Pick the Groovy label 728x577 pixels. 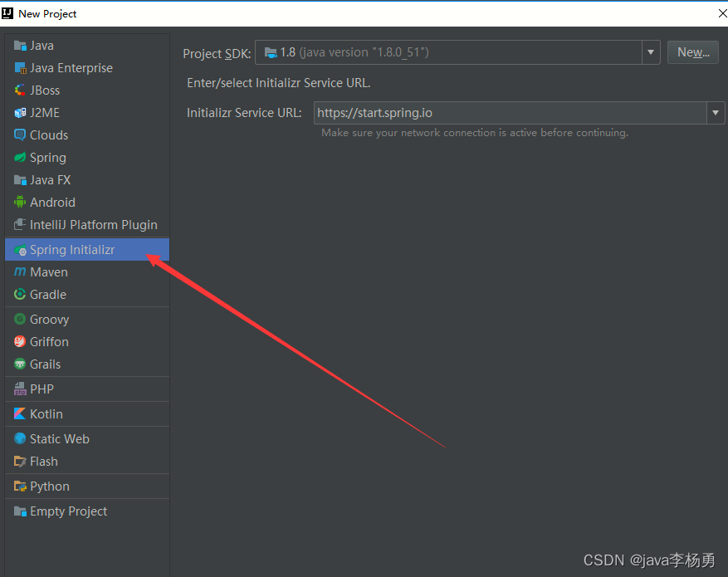click(x=50, y=320)
